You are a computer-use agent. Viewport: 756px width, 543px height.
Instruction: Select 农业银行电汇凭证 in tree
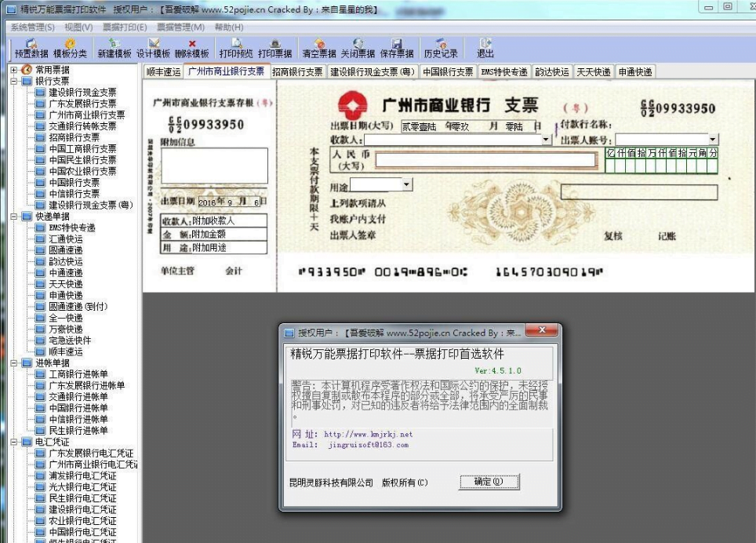click(x=82, y=521)
